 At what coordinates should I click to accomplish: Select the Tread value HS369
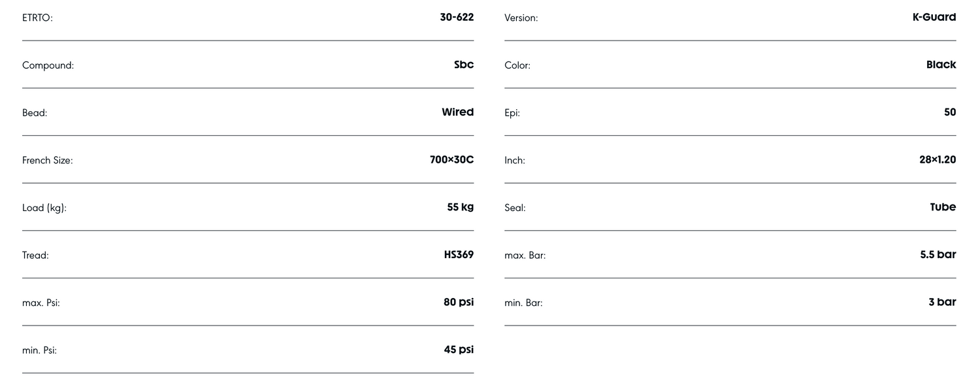[459, 255]
